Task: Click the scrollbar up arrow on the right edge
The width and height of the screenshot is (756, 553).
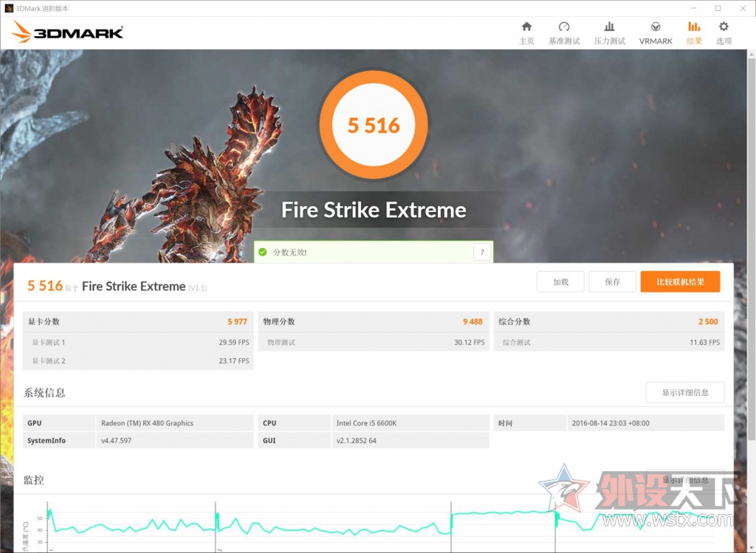Action: (x=751, y=55)
